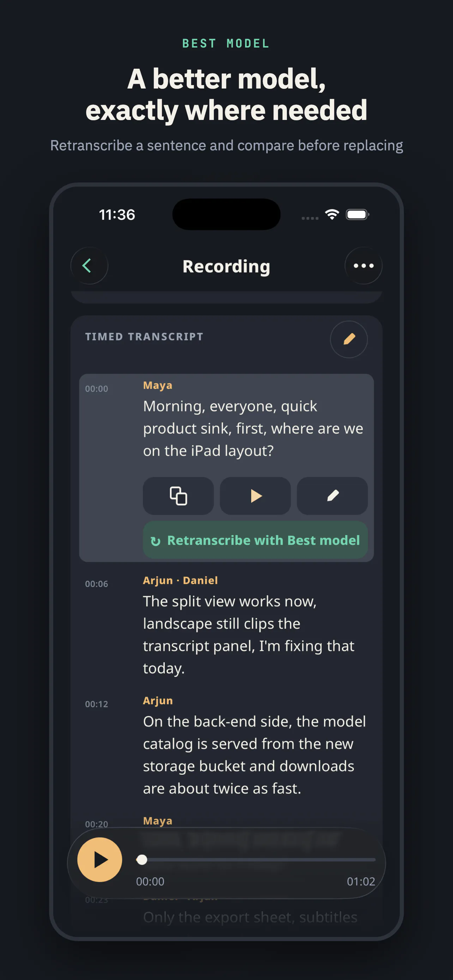Jump to the 00:06 timestamp
This screenshot has height=980, width=453.
97,584
